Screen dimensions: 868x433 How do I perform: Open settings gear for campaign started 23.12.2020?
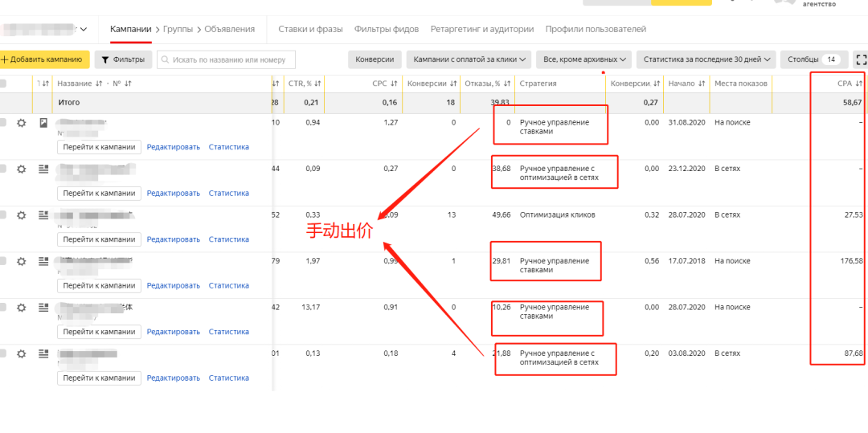point(21,170)
